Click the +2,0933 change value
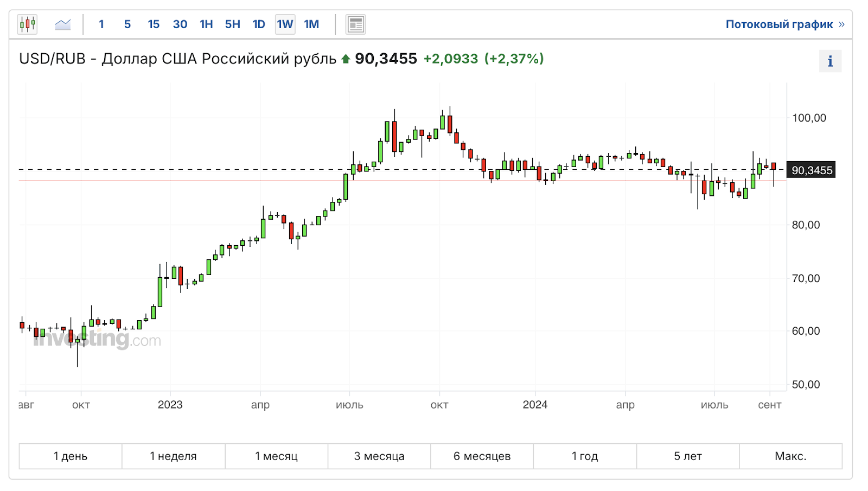This screenshot has width=868, height=491. pyautogui.click(x=451, y=59)
